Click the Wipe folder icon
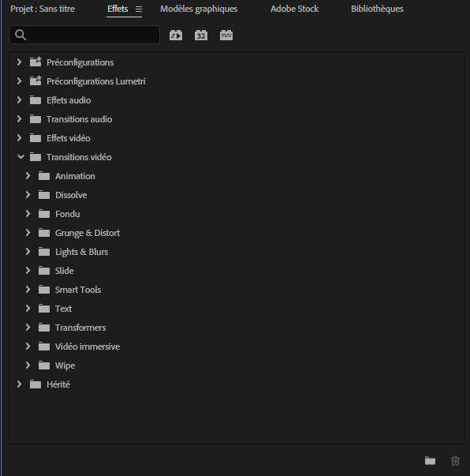This screenshot has height=476, width=470. 44,365
